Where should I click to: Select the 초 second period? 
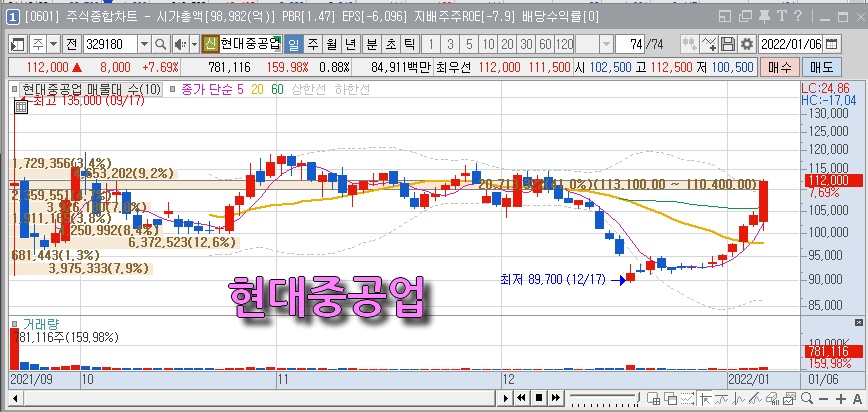point(390,44)
